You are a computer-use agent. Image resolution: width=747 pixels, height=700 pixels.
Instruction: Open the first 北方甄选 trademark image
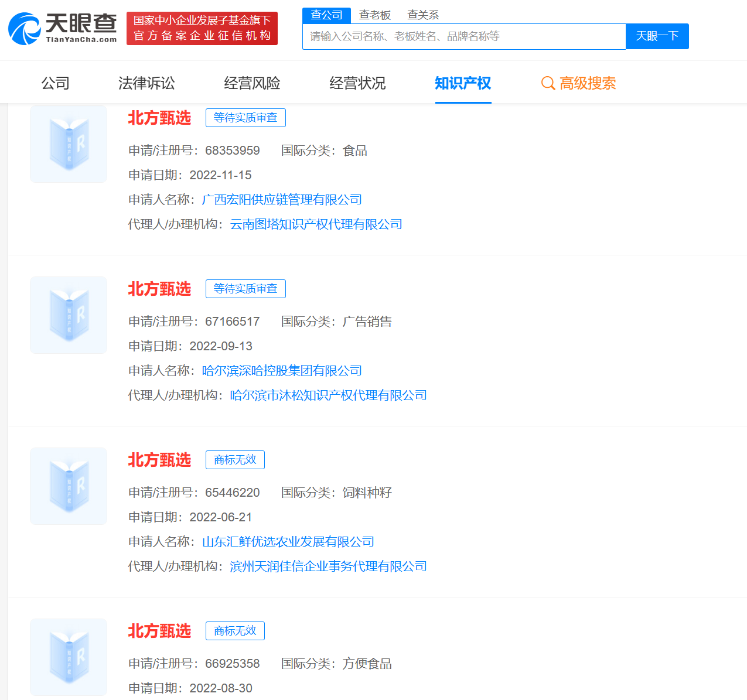click(68, 144)
